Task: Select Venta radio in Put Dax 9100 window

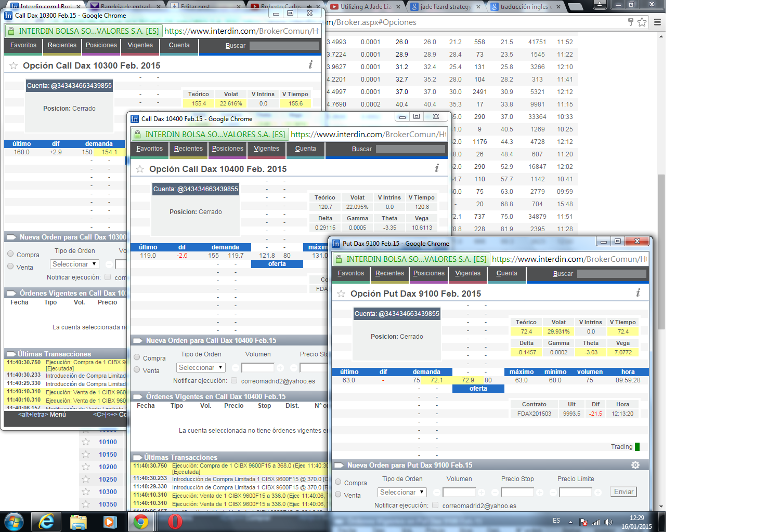Action: coord(338,495)
